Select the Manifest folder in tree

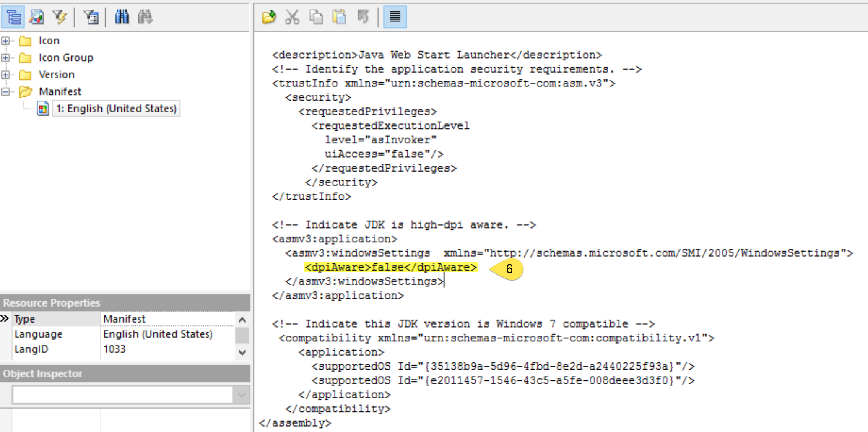click(60, 91)
